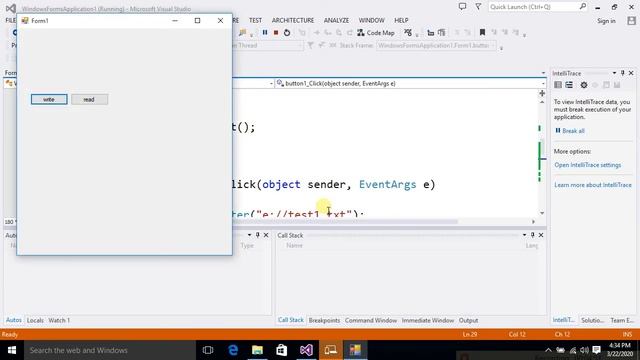Click the write button in Form1
640x360 pixels.
tap(49, 99)
